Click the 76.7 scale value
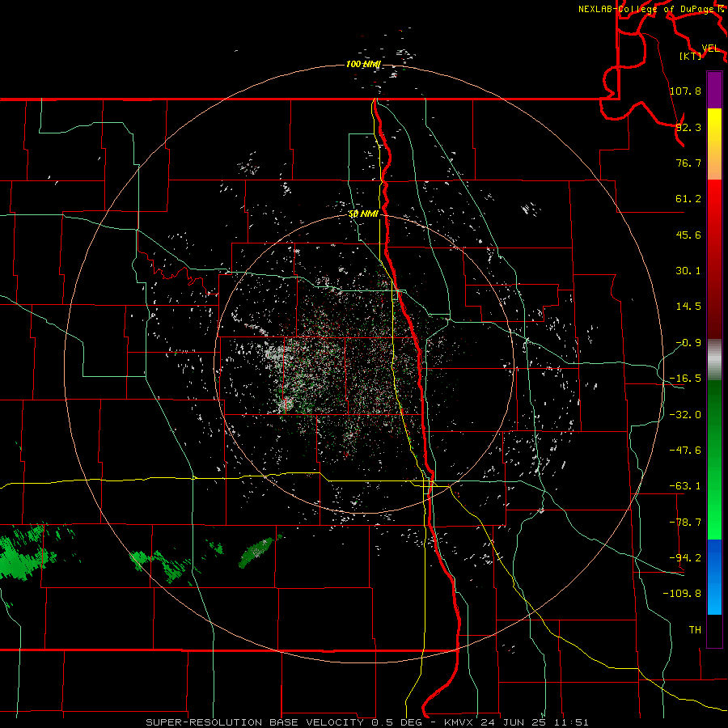728x728 pixels. point(688,163)
